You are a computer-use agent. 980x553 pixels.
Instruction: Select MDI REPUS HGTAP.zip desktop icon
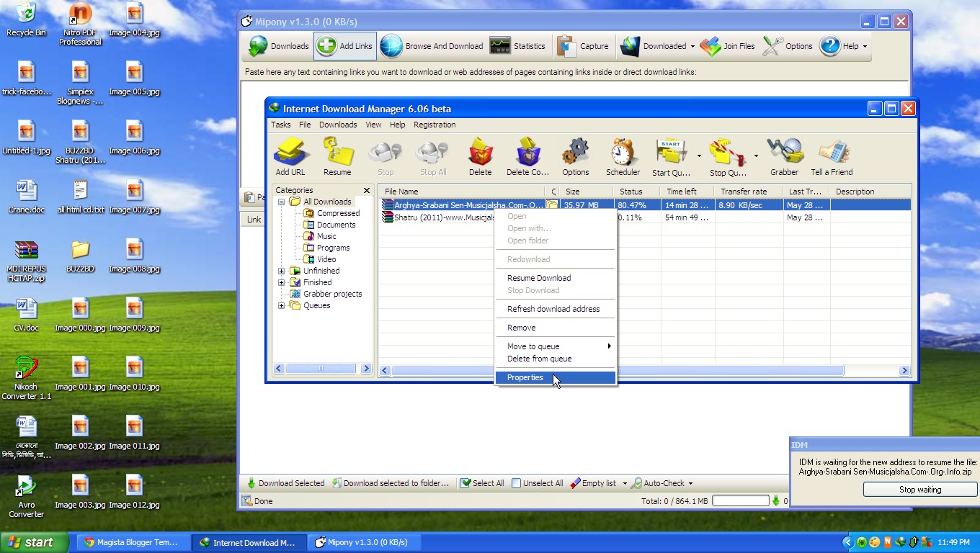26,260
